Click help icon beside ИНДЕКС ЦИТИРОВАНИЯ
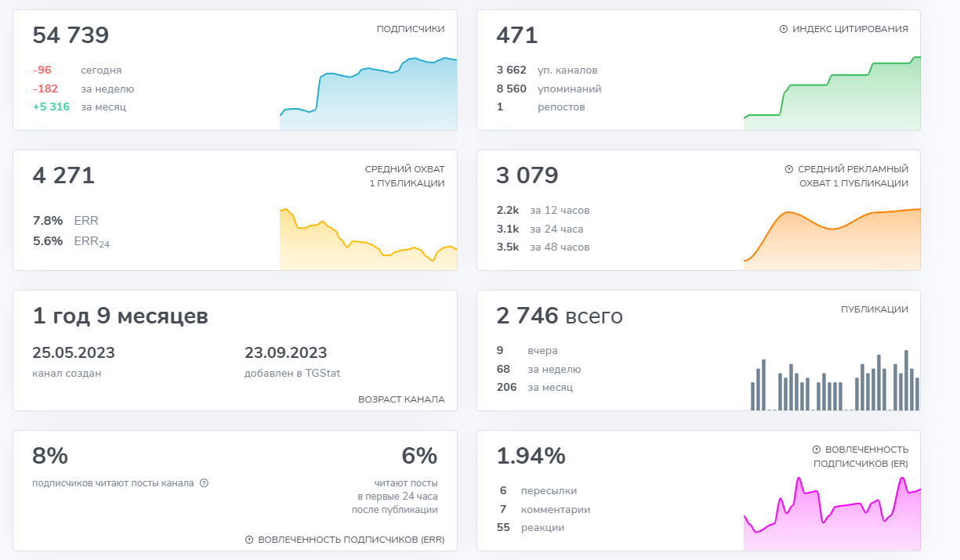This screenshot has height=560, width=960. coord(783,29)
